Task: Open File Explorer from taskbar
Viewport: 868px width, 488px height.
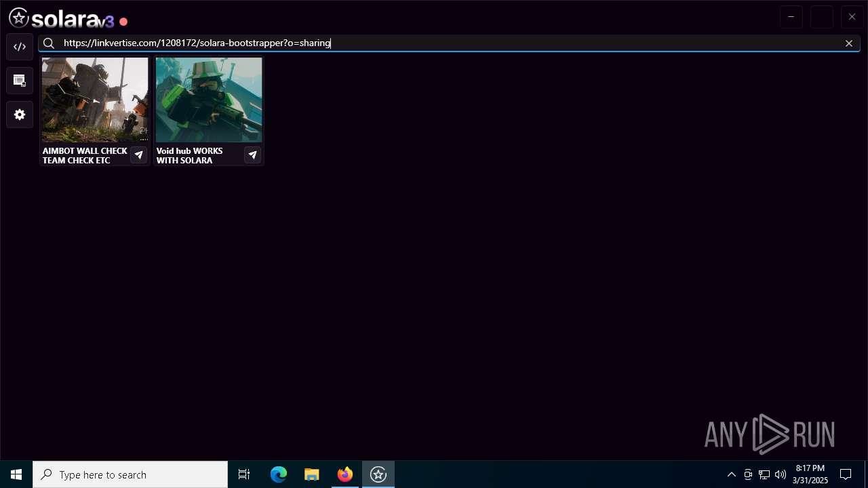Action: click(312, 474)
